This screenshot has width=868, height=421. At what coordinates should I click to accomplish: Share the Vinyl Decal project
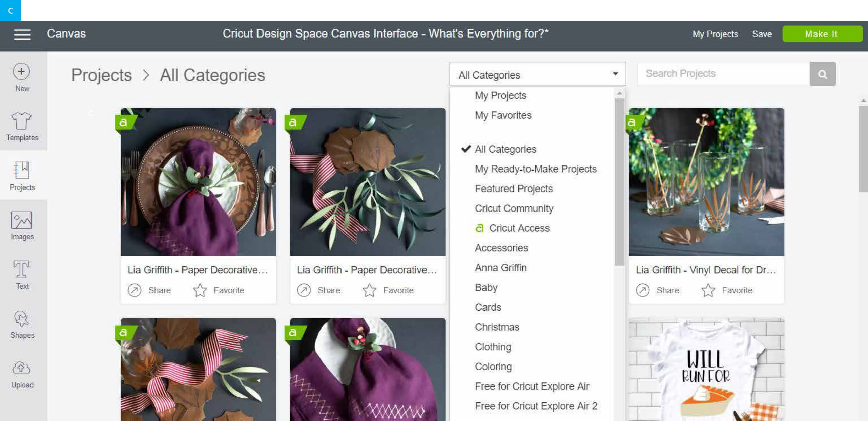point(658,290)
